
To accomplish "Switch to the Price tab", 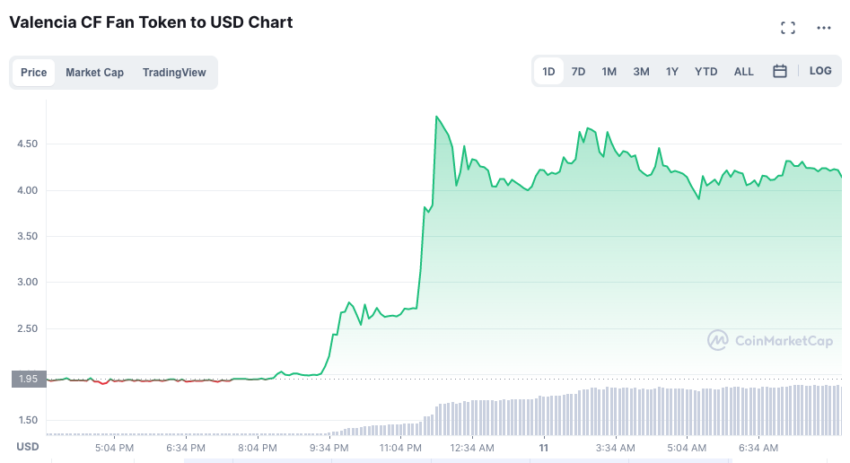I will coord(34,72).
